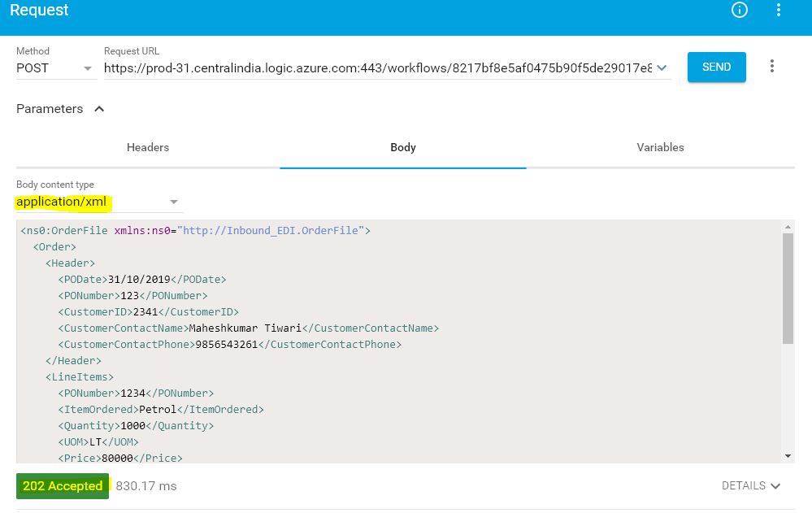812x513 pixels.
Task: Switch to the Variables tab
Action: pyautogui.click(x=660, y=147)
